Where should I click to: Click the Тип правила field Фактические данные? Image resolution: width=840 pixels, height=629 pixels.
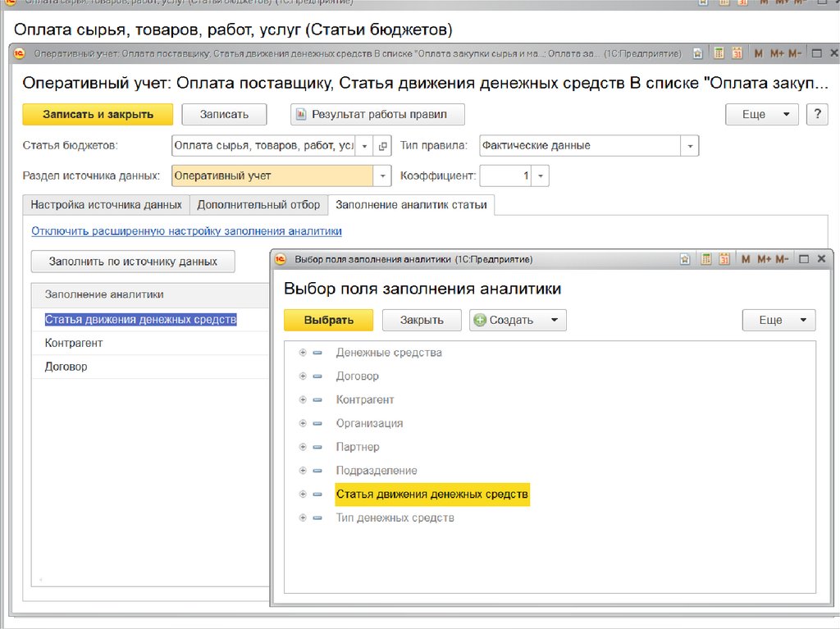point(580,146)
